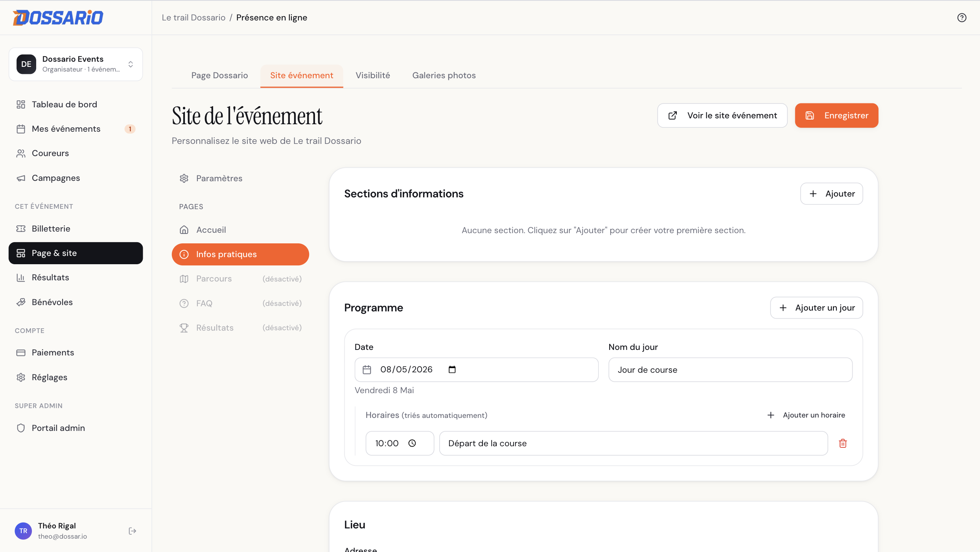This screenshot has height=552, width=980.
Task: Click the Campagnes megaphone icon
Action: pos(21,178)
